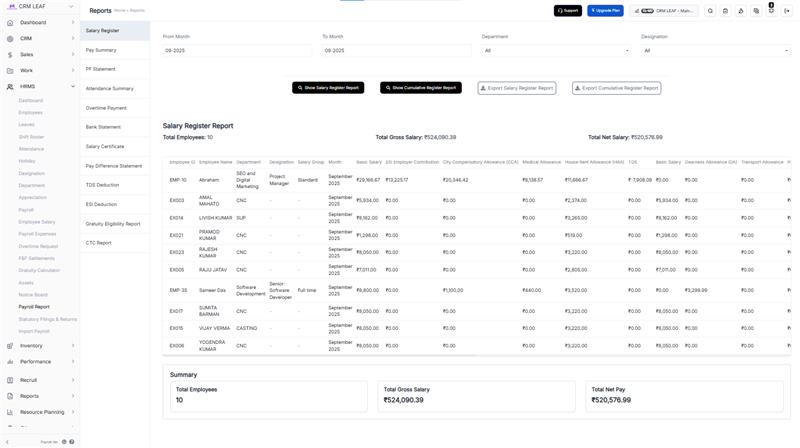Click employee ID EMP-10 in table
800x448 pixels.
click(178, 180)
